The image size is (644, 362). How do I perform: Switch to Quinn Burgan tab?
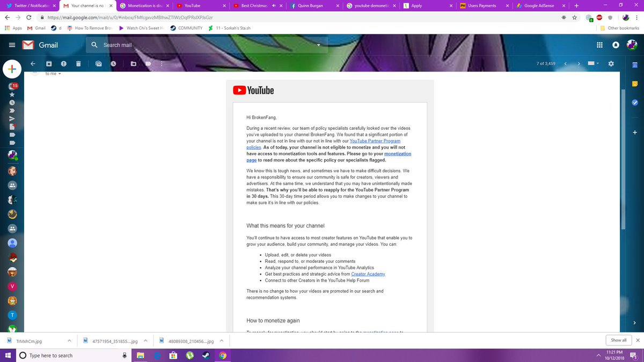314,5
